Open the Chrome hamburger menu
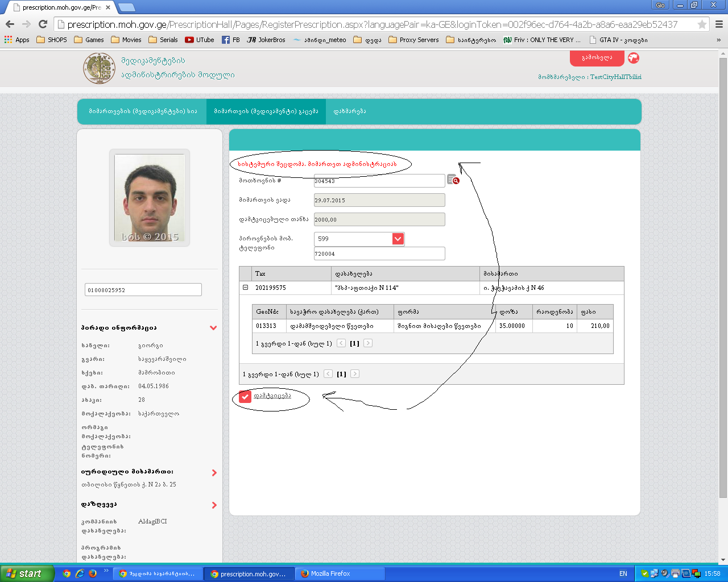Viewport: 728px width, 582px height. tap(719, 24)
